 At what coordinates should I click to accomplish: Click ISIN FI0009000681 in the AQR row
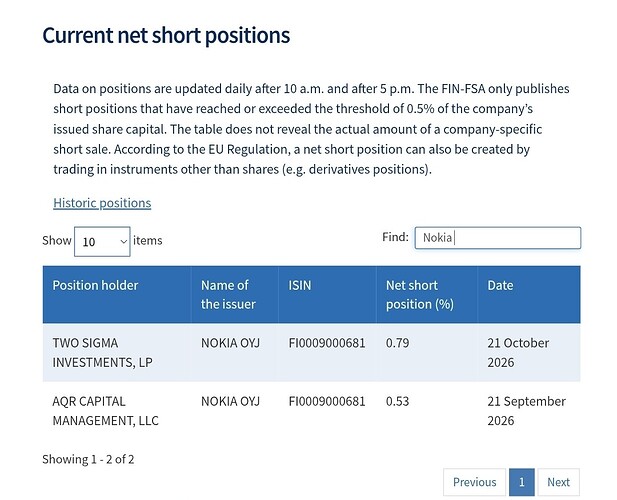click(327, 401)
